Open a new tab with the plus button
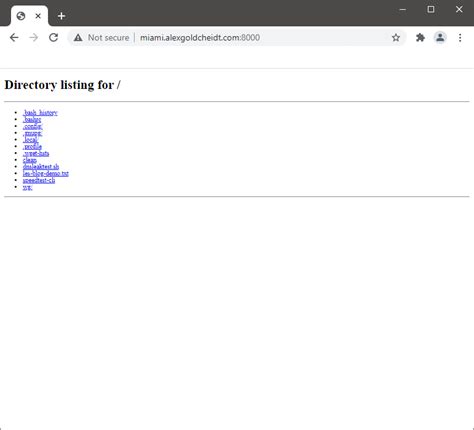 pyautogui.click(x=61, y=16)
